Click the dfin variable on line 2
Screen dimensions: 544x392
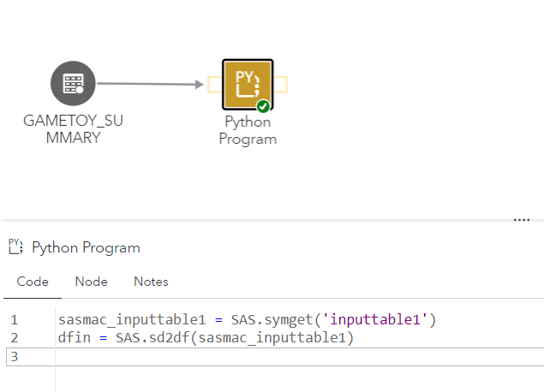(74, 338)
